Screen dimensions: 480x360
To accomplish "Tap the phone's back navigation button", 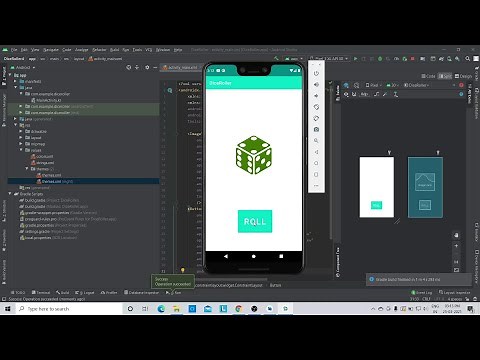I will point(226,256).
